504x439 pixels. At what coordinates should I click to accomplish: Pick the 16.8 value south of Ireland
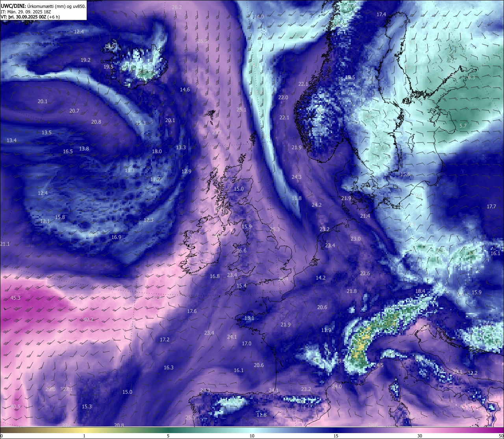pyautogui.click(x=215, y=276)
